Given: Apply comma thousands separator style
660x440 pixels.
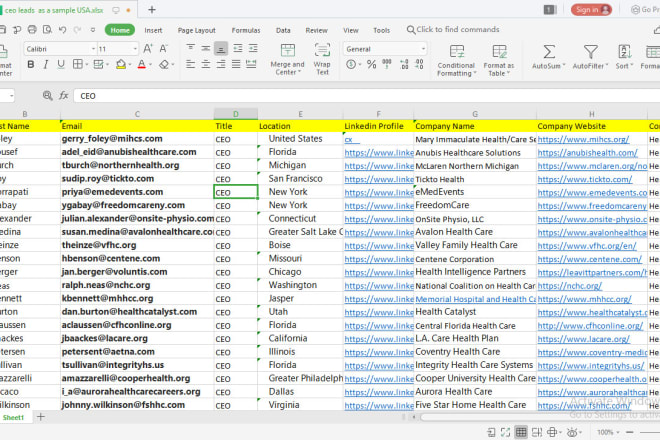Looking at the screenshot, I should (387, 64).
